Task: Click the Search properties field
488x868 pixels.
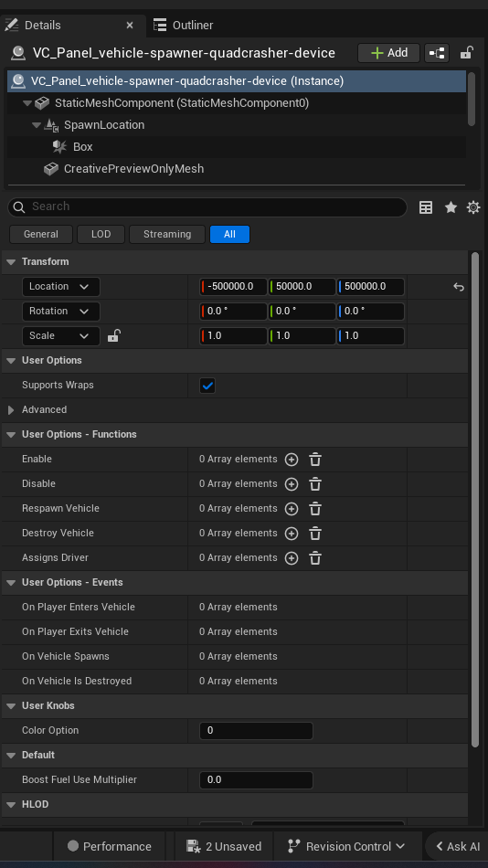Action: 207,207
